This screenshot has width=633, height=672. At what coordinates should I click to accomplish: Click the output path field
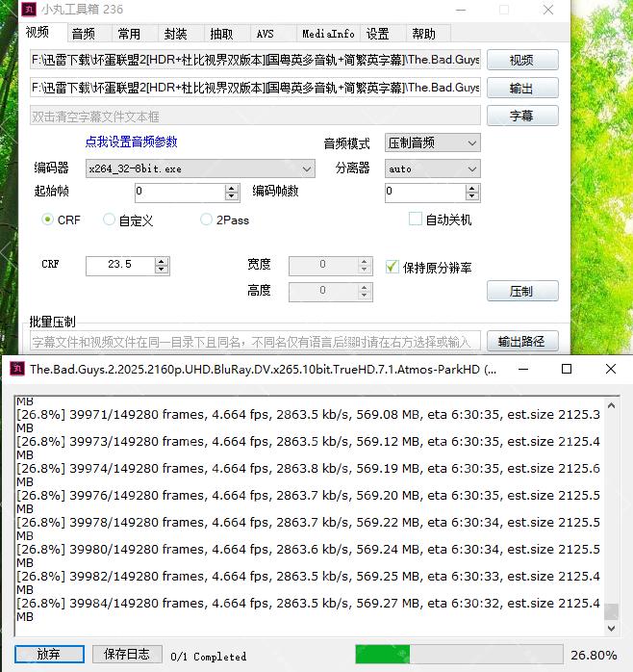(255, 88)
